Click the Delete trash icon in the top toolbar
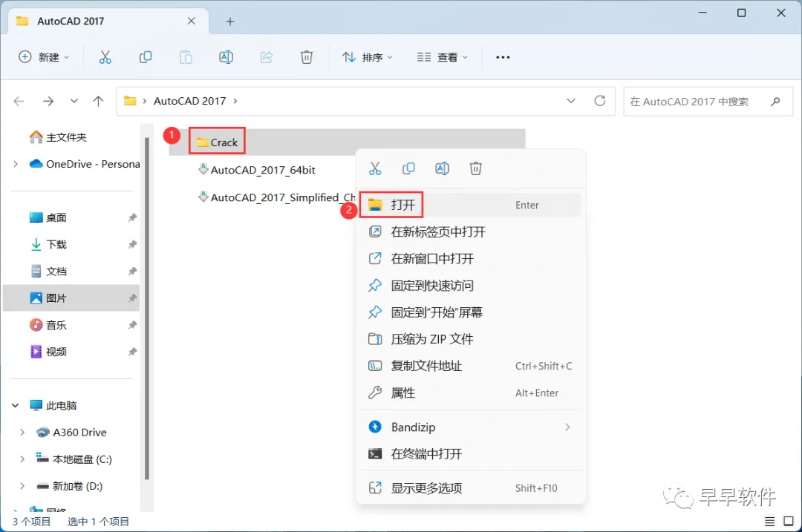Image resolution: width=802 pixels, height=532 pixels. coord(307,57)
